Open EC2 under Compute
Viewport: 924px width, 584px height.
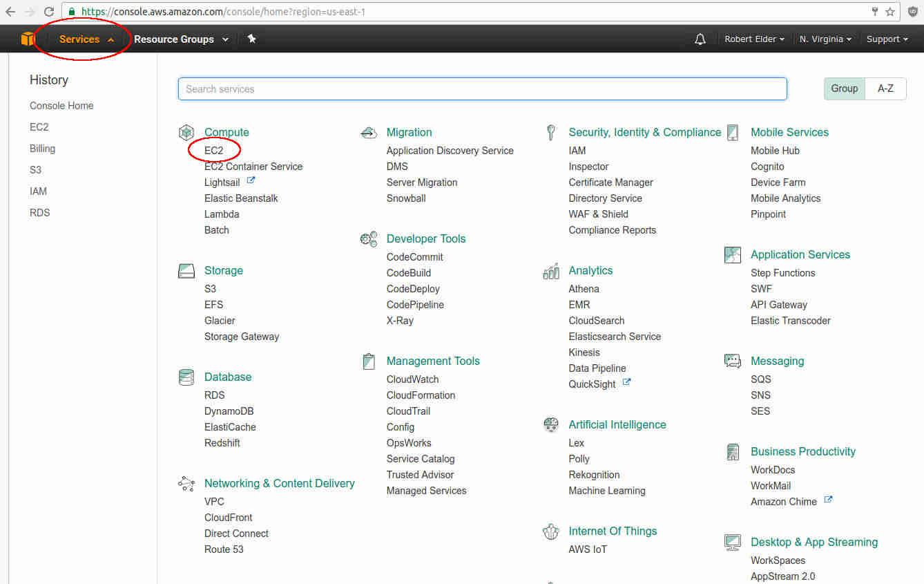[x=214, y=151]
